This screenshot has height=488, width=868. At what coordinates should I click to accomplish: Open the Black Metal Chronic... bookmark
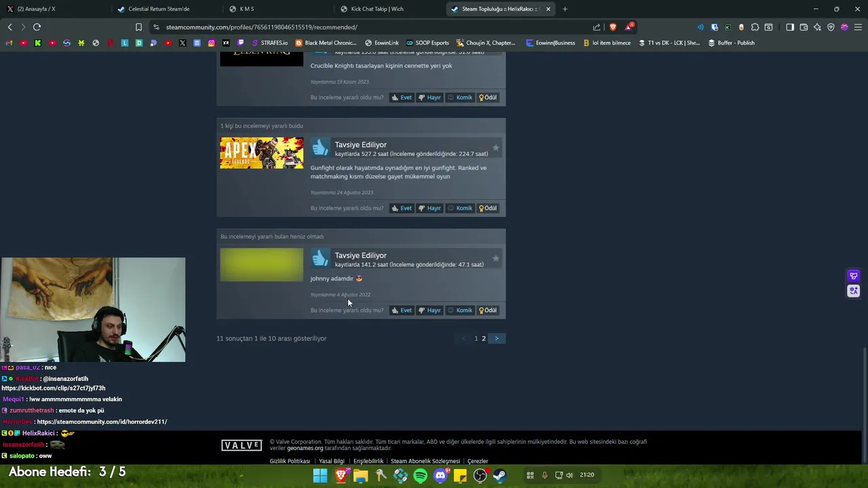pos(325,43)
